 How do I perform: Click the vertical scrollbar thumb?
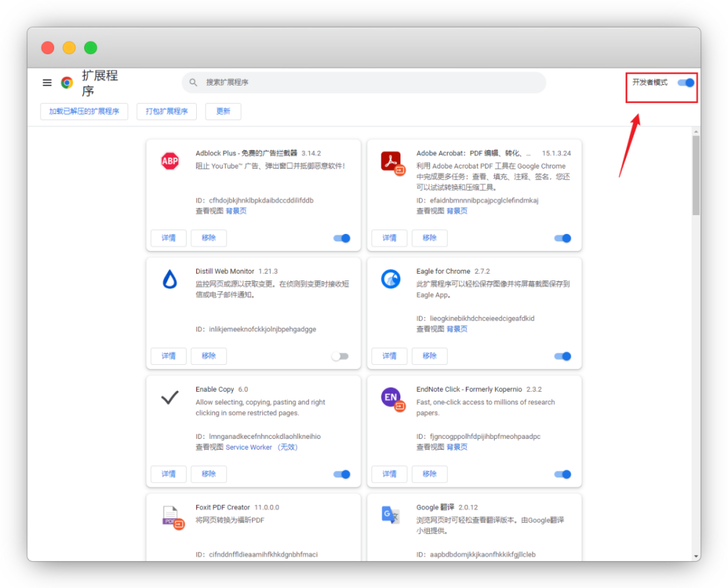[696, 175]
